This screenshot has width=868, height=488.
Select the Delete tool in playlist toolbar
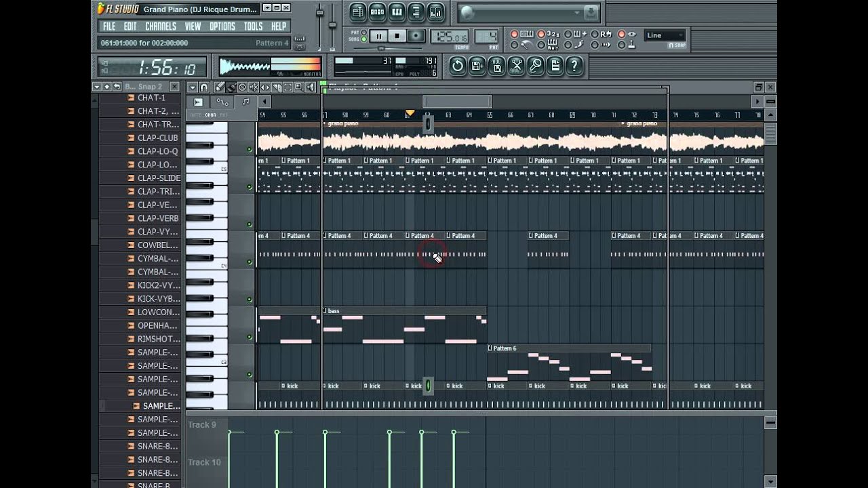click(x=242, y=87)
